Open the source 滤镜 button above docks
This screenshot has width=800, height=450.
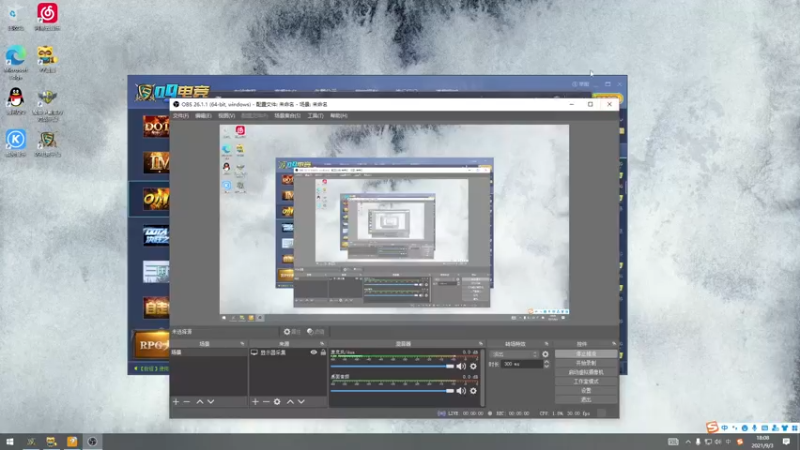coord(316,332)
